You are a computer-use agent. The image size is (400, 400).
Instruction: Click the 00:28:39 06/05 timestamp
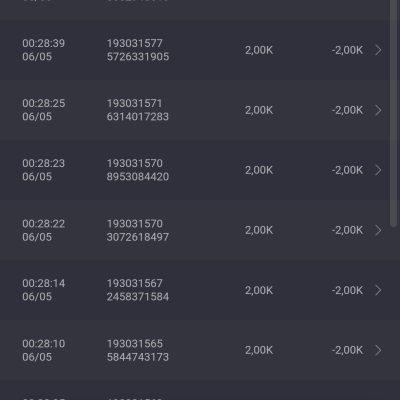click(x=44, y=50)
